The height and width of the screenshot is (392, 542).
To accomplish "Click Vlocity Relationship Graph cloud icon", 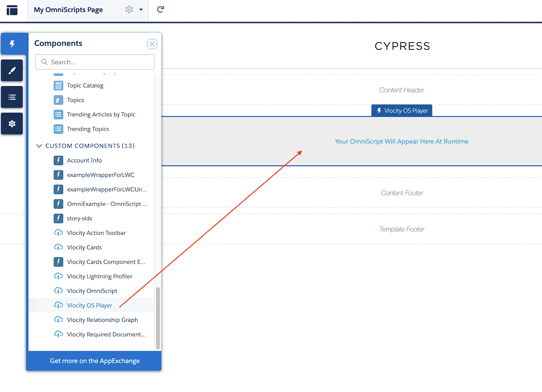I will pyautogui.click(x=58, y=320).
